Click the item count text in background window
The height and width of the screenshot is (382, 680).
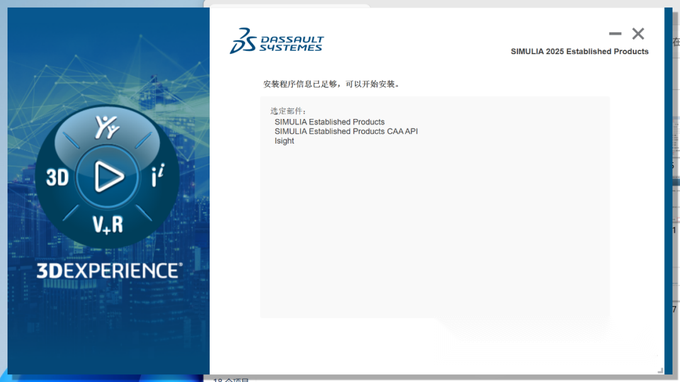(x=231, y=380)
